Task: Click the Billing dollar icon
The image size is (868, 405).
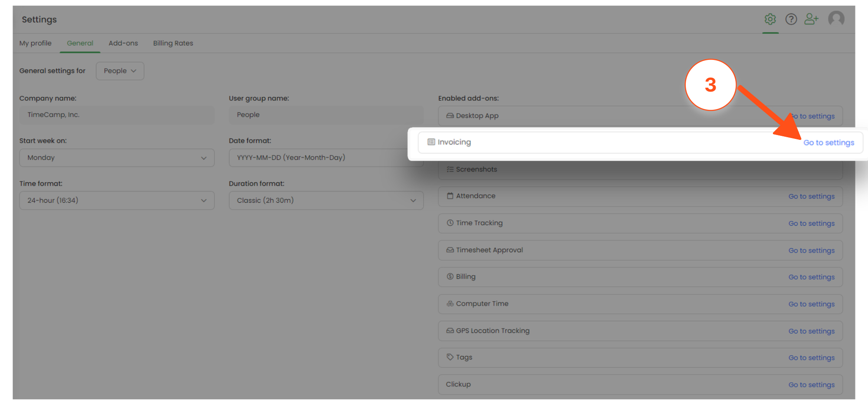Action: coord(450,277)
